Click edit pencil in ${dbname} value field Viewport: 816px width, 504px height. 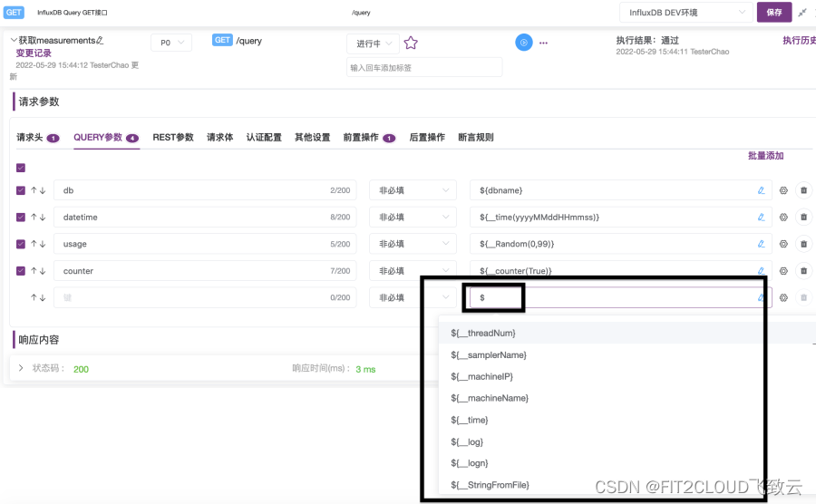pos(761,190)
